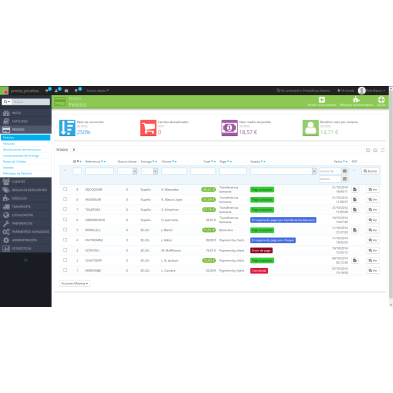Select the checkbox for order 9

(65, 189)
